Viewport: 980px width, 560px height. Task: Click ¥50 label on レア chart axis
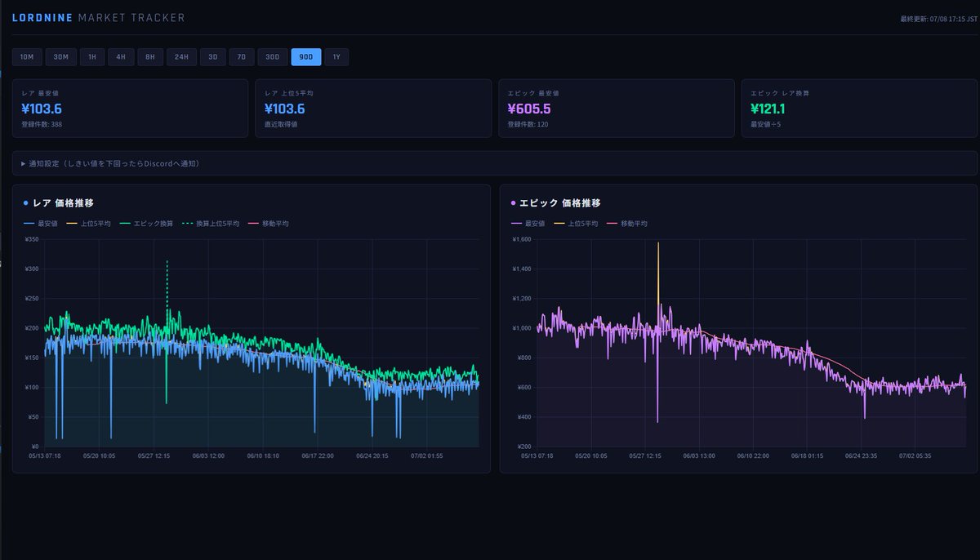coord(33,416)
